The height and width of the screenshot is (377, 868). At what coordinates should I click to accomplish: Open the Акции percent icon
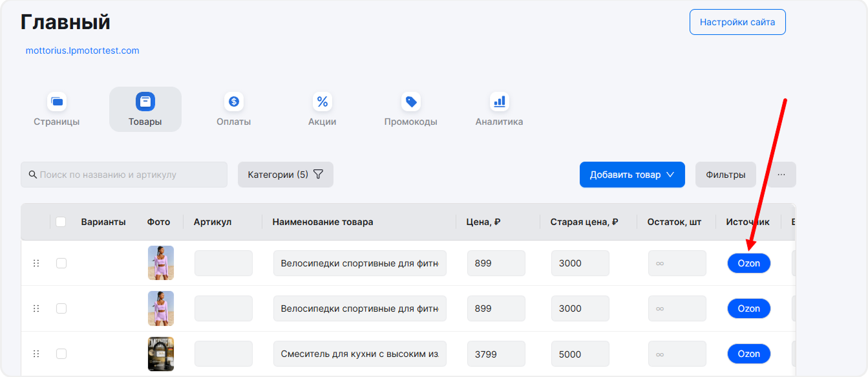pyautogui.click(x=322, y=102)
